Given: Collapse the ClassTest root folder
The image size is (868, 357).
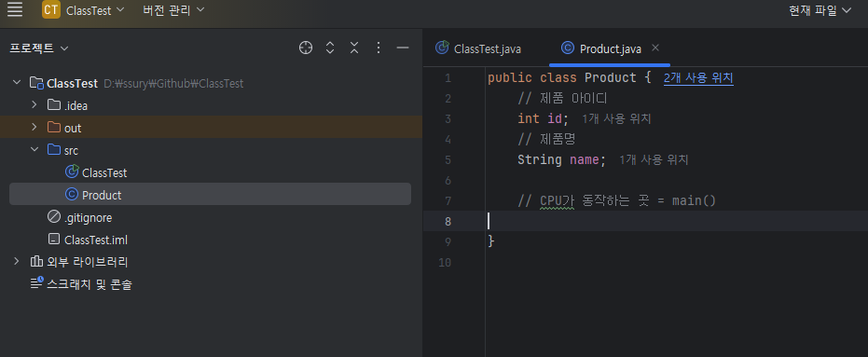Looking at the screenshot, I should coord(16,83).
